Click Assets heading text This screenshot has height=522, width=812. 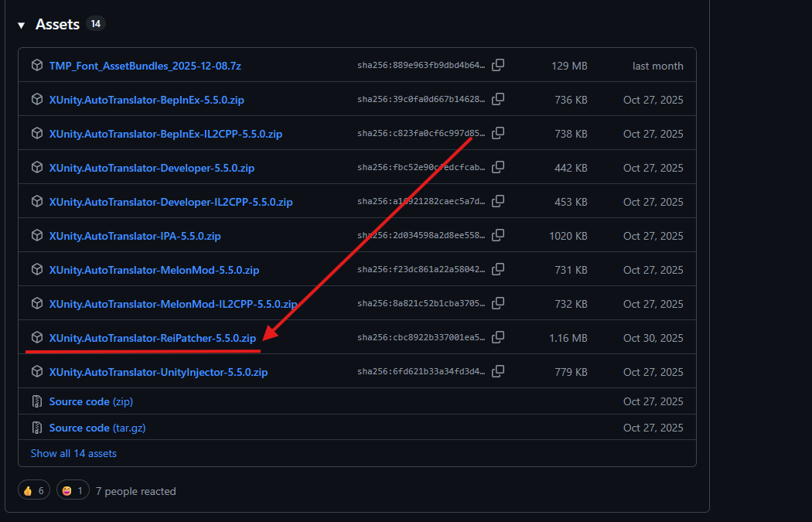[x=57, y=24]
